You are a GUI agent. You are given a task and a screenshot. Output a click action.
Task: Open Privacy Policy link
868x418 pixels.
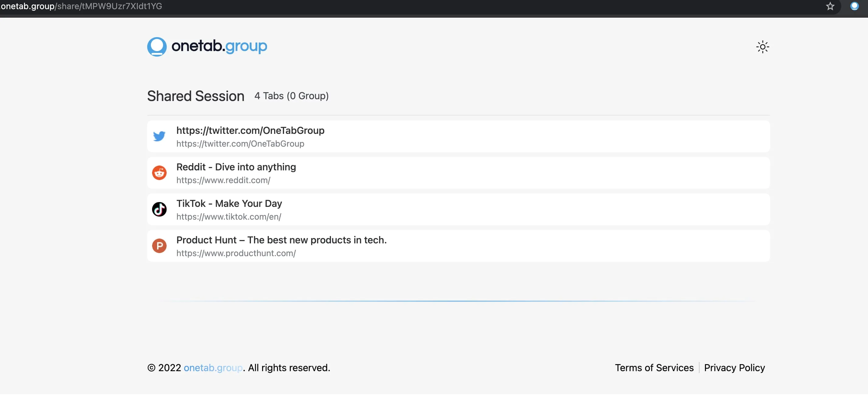click(734, 367)
